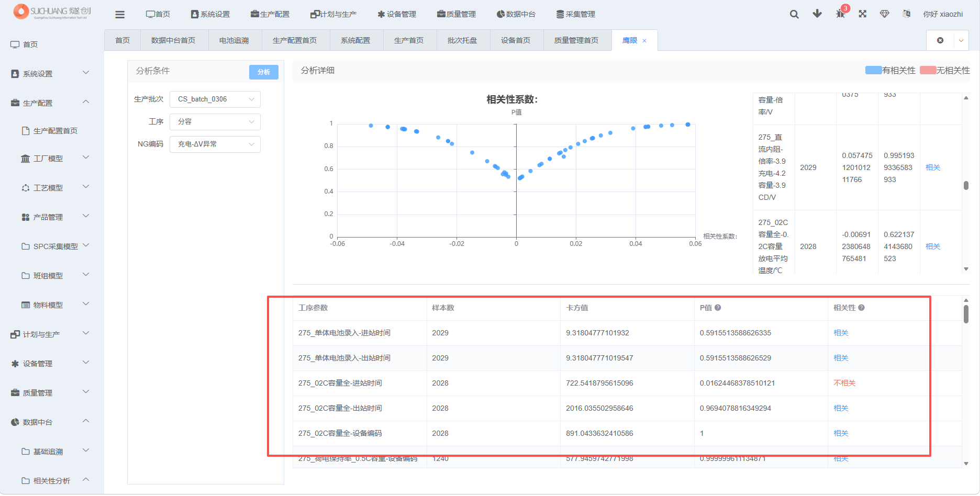Click 相关 link for 275_02C容量全-0.2C row

pos(933,246)
